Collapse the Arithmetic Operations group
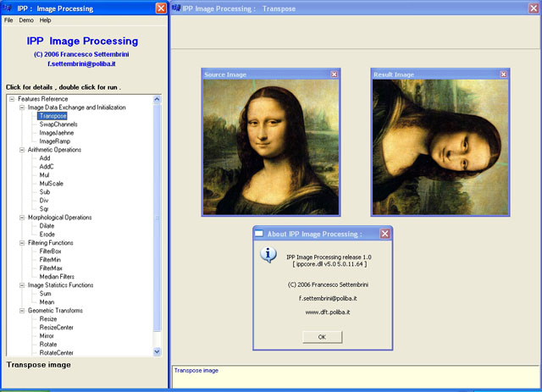542x392 pixels. pyautogui.click(x=22, y=150)
